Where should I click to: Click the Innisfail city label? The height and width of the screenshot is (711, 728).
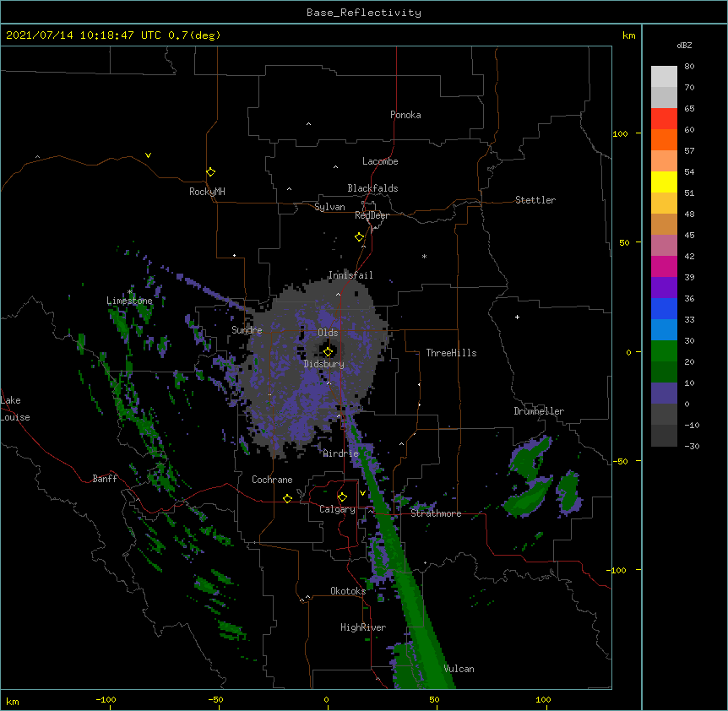pos(350,275)
